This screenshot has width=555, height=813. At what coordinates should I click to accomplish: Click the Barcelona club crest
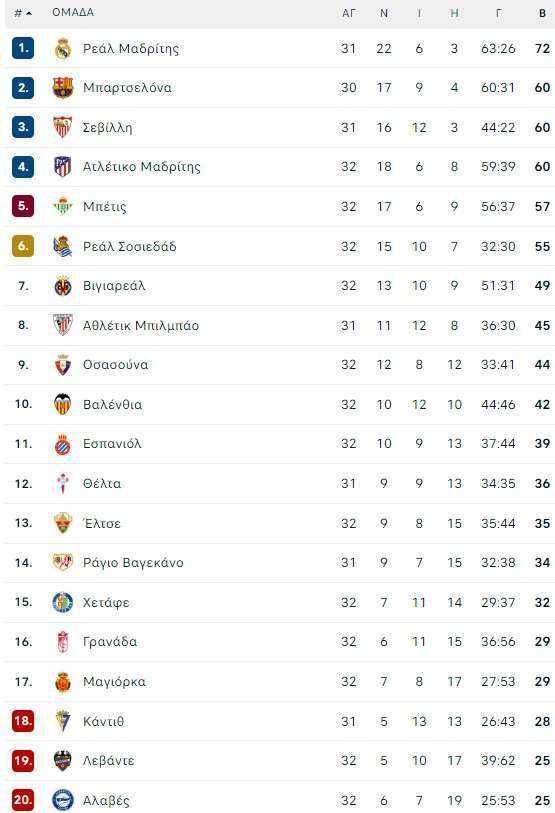63,88
